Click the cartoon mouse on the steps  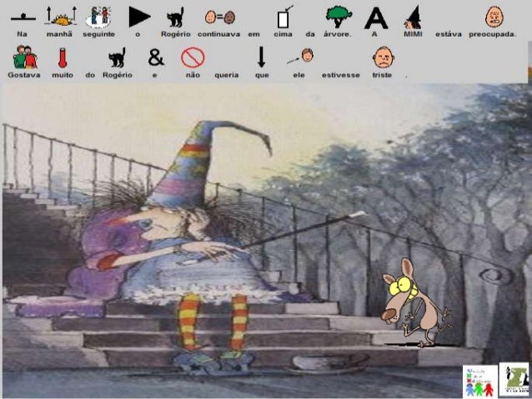click(x=416, y=302)
